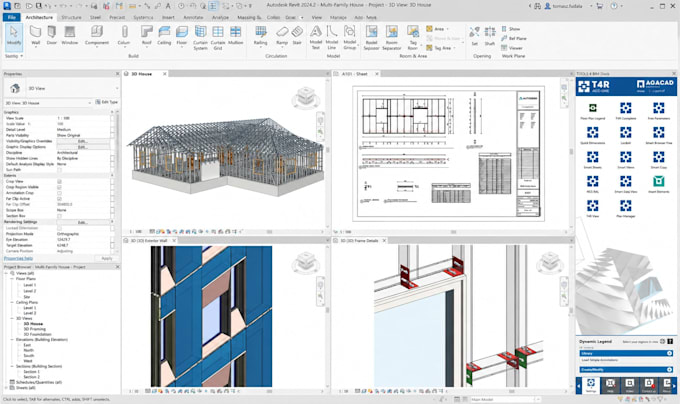Open the Properties help link
This screenshot has height=404, width=680.
click(x=18, y=258)
